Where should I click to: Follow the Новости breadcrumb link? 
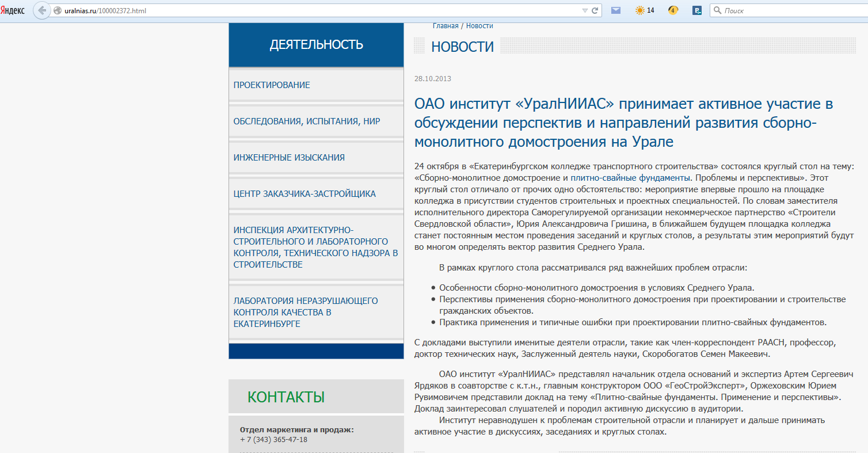point(479,26)
